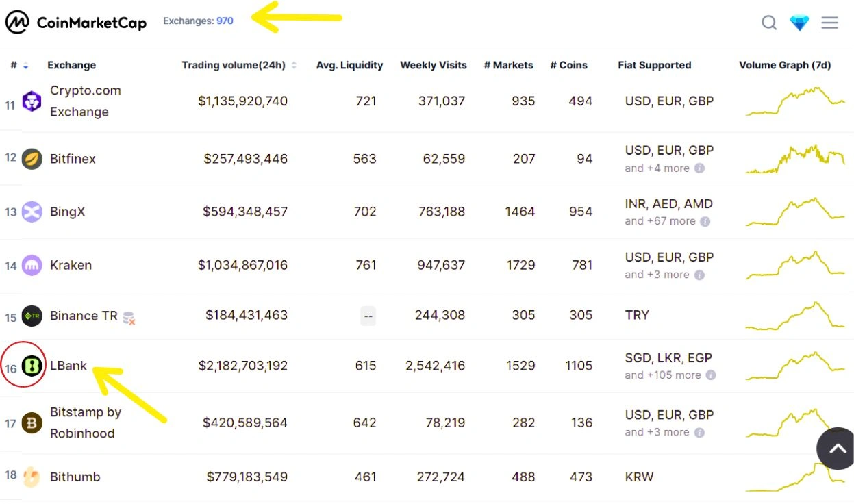The image size is (854, 504).
Task: Click the Binance TR logo icon
Action: (32, 316)
